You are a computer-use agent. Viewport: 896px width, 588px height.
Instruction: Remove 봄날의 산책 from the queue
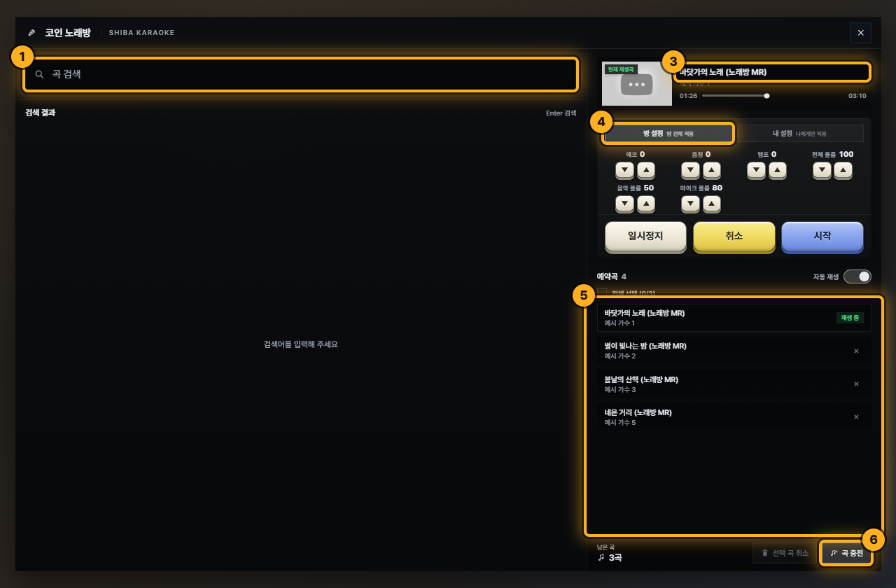pos(856,384)
